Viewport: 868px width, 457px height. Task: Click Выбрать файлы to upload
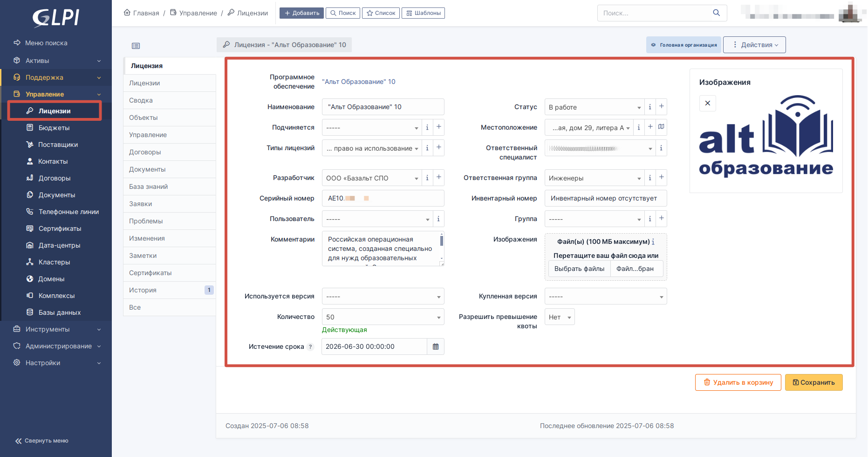579,269
